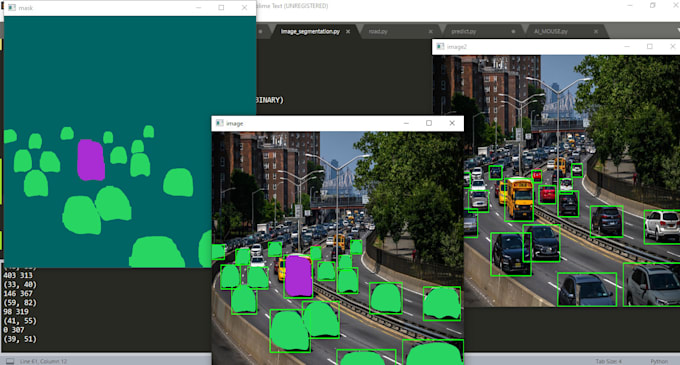The image size is (680, 365).
Task: Click the mask window title text
Action: pos(25,8)
